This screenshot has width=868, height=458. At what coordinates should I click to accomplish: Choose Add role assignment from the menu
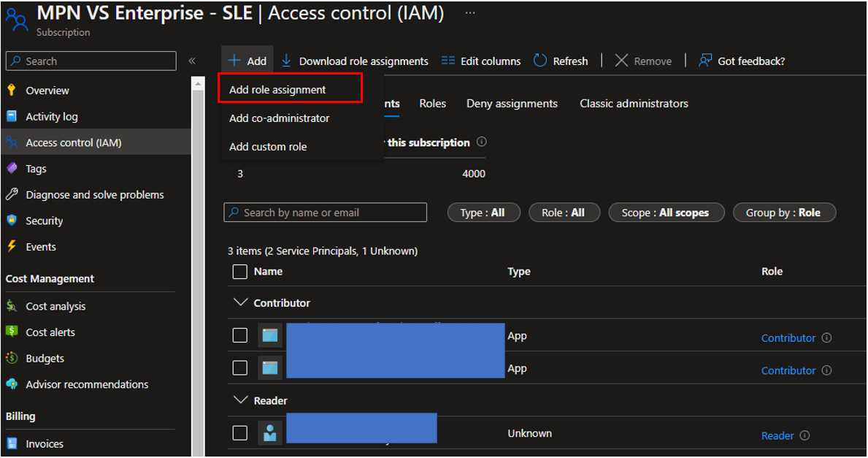click(x=290, y=89)
